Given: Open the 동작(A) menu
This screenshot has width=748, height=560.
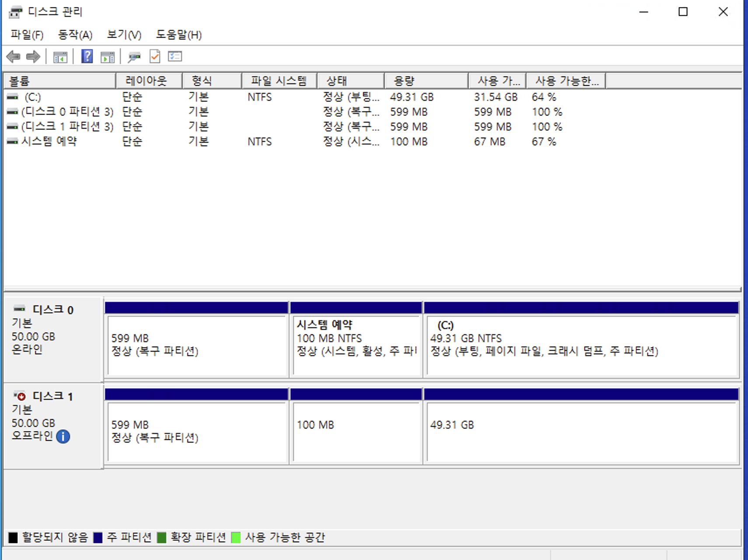Looking at the screenshot, I should click(75, 35).
